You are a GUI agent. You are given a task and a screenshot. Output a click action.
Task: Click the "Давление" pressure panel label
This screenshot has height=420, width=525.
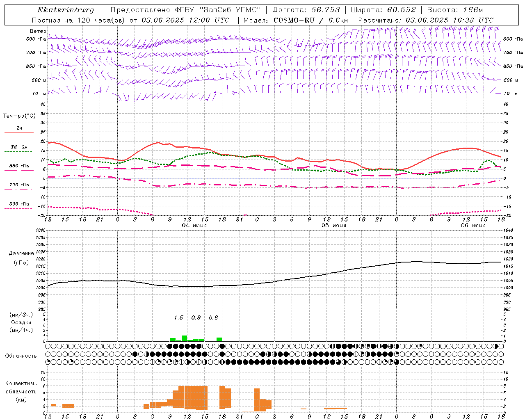click(21, 253)
